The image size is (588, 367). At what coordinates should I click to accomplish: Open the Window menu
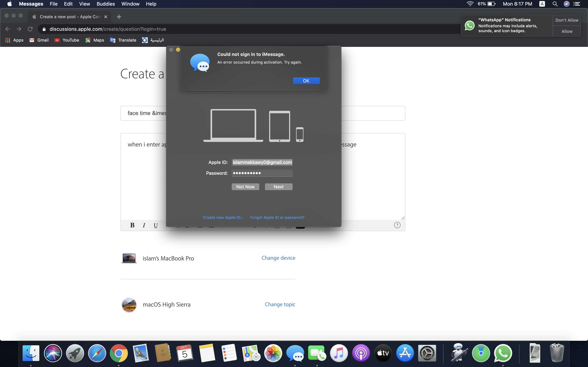tap(130, 4)
